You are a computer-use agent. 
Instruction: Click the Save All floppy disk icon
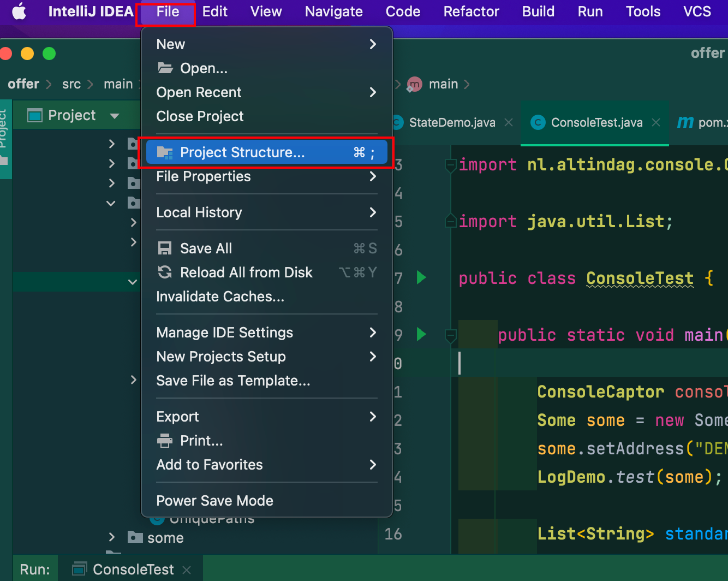[x=164, y=248]
